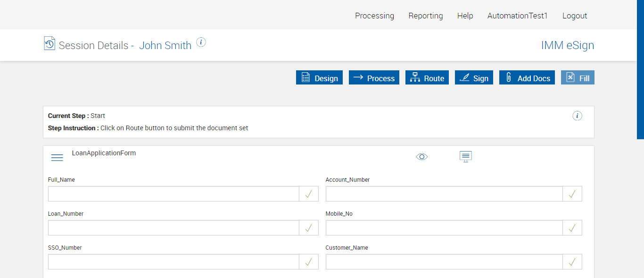
Task: Click the Sign pen button
Action: click(474, 78)
